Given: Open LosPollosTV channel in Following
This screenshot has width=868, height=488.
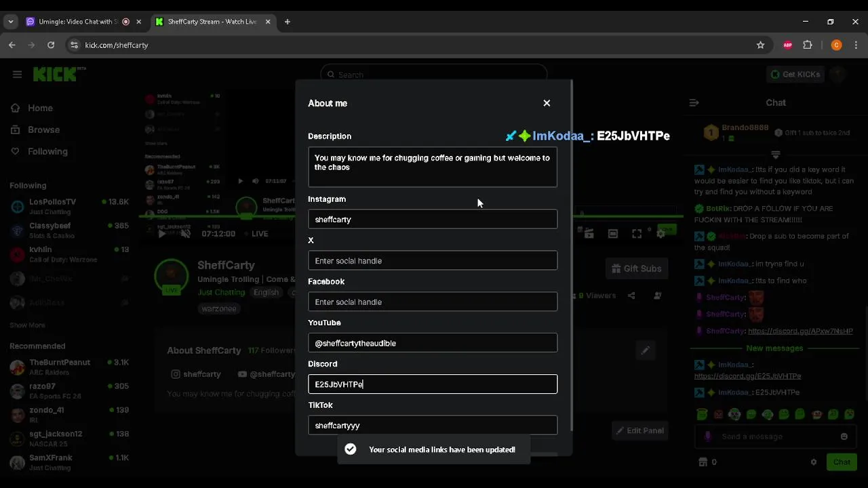Looking at the screenshot, I should point(68,206).
